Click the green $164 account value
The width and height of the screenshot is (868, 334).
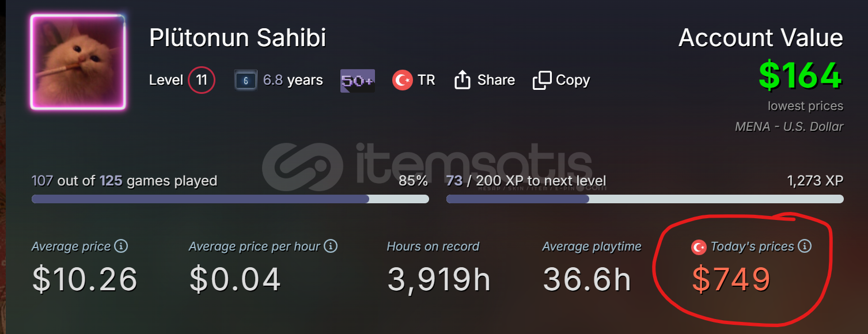point(800,76)
